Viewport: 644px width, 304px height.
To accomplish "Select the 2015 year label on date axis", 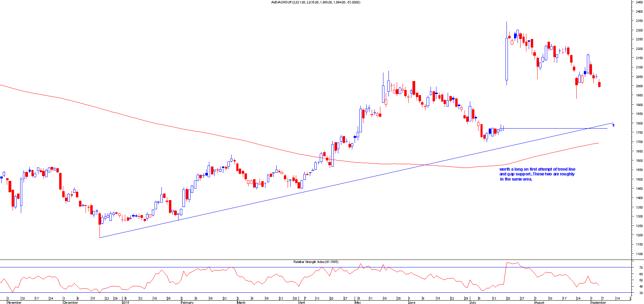I will [x=126, y=302].
